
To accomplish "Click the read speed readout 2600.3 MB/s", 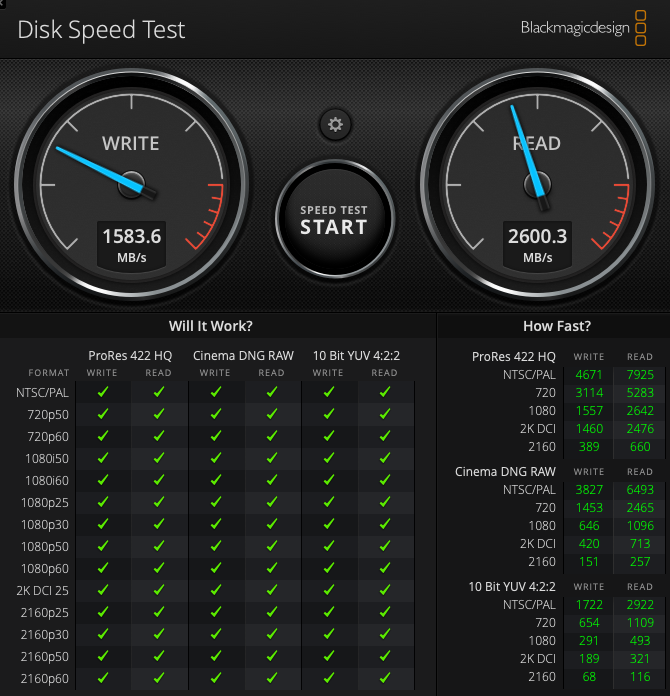I will 537,245.
